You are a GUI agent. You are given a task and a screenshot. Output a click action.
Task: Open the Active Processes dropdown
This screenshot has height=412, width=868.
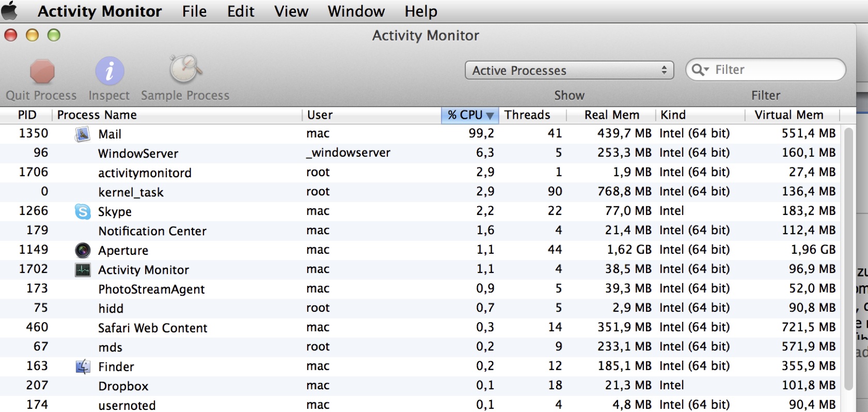click(569, 70)
